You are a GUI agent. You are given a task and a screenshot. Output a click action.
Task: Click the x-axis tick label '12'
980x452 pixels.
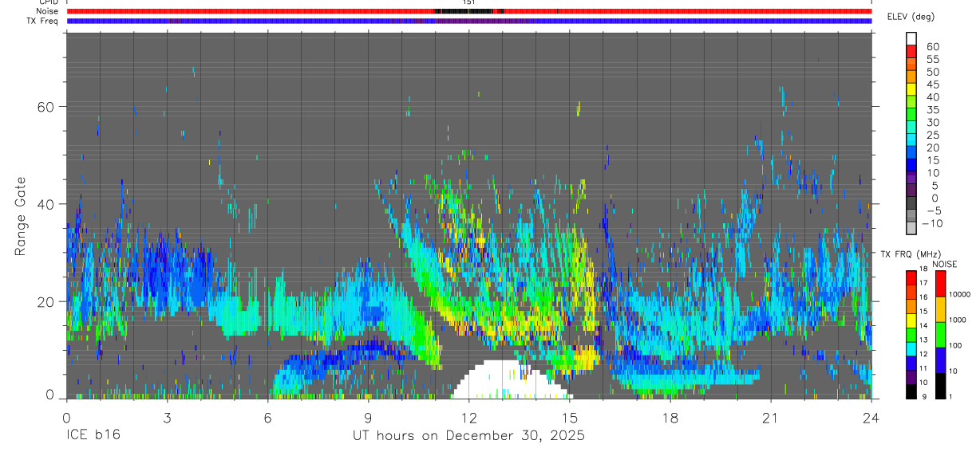point(468,418)
